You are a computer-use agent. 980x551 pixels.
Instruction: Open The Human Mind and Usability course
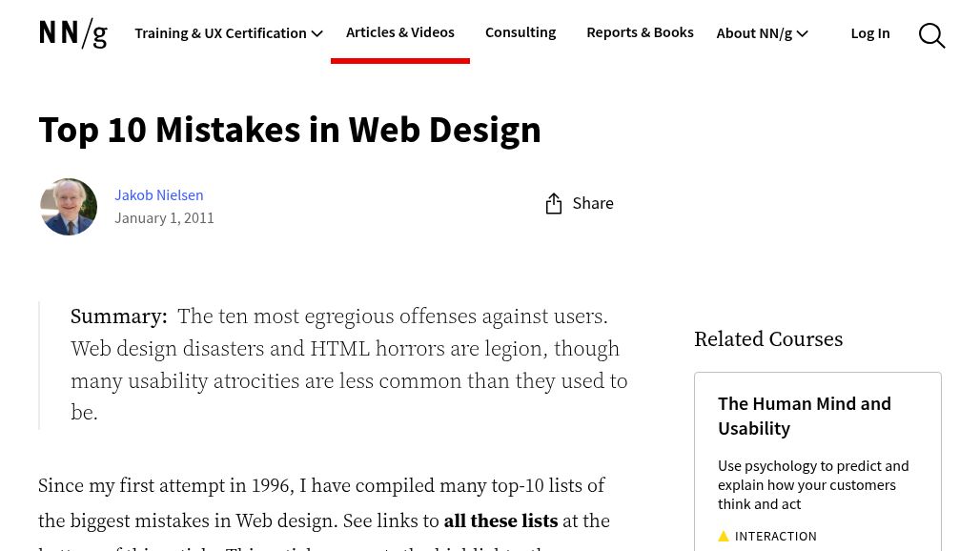click(x=804, y=416)
